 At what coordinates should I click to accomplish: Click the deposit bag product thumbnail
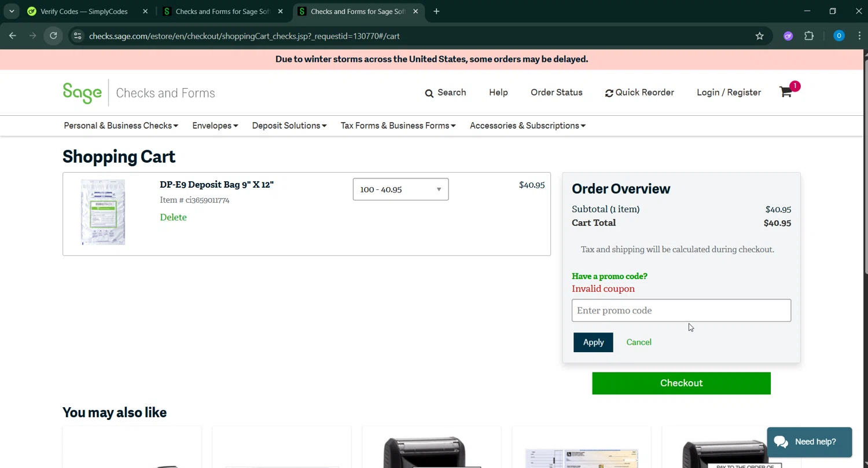point(103,212)
